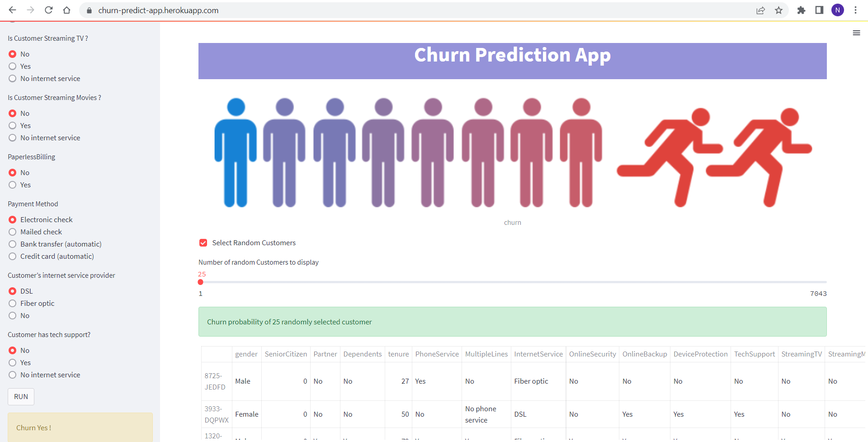This screenshot has height=442, width=868.
Task: Select Mailed check payment method
Action: pos(12,232)
